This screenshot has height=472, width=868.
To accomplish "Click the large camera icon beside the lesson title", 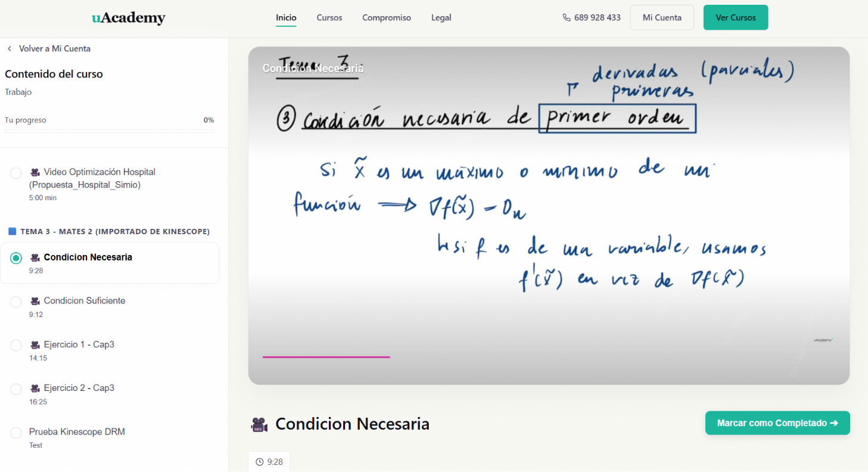I will pos(259,424).
